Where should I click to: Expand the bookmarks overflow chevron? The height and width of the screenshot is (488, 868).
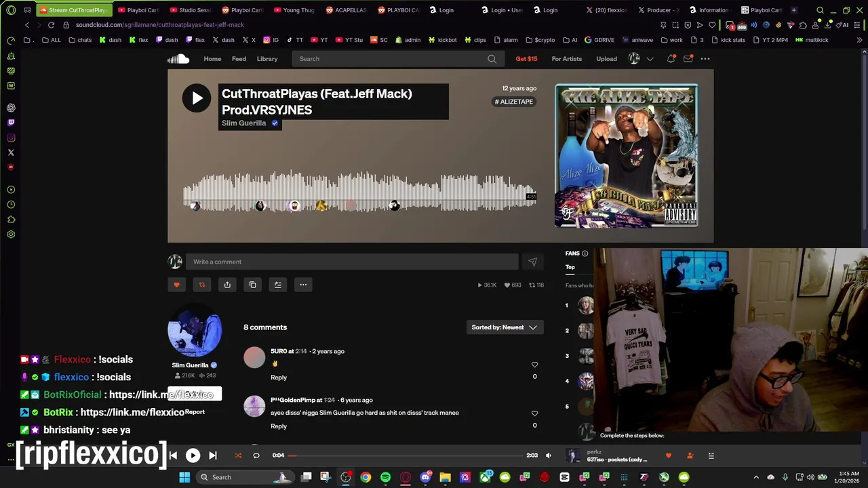tap(860, 40)
